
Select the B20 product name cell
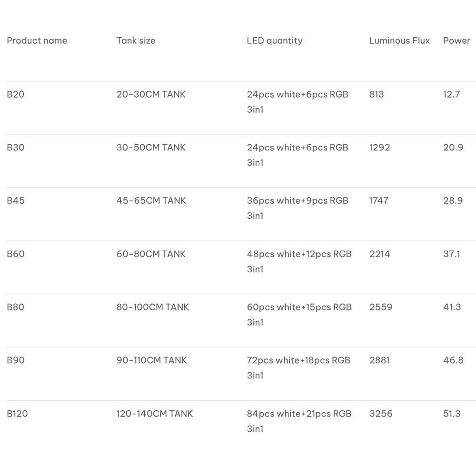tap(16, 94)
